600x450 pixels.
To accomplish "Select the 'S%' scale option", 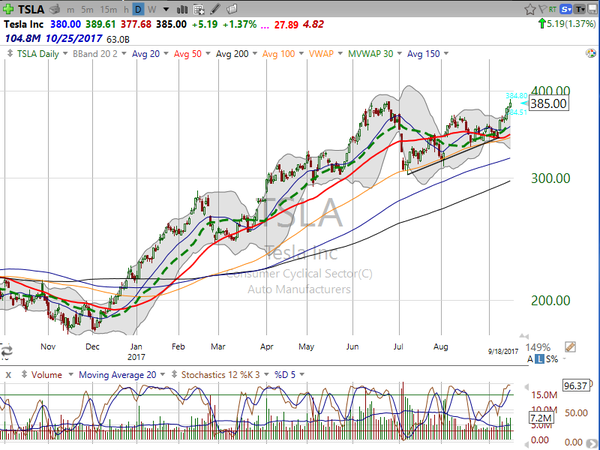I will tap(552, 359).
